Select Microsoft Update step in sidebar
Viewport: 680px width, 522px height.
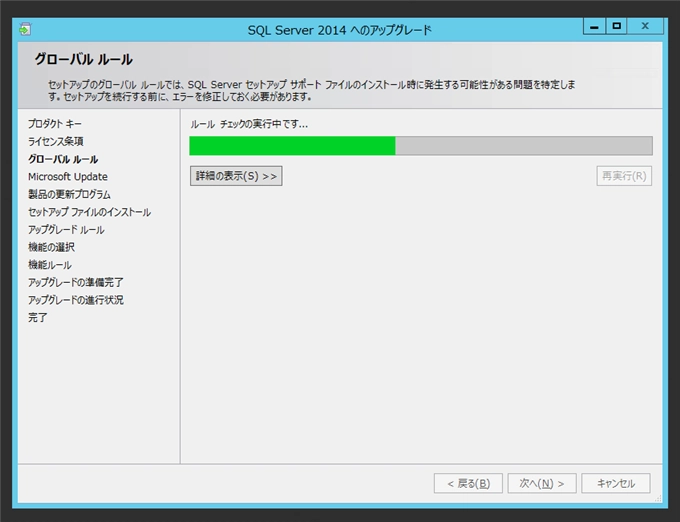click(68, 177)
